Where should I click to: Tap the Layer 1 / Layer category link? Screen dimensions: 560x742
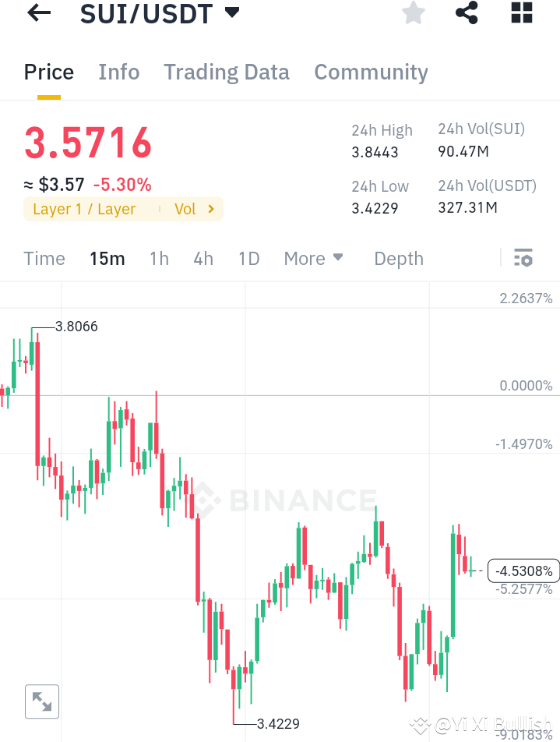coord(85,208)
